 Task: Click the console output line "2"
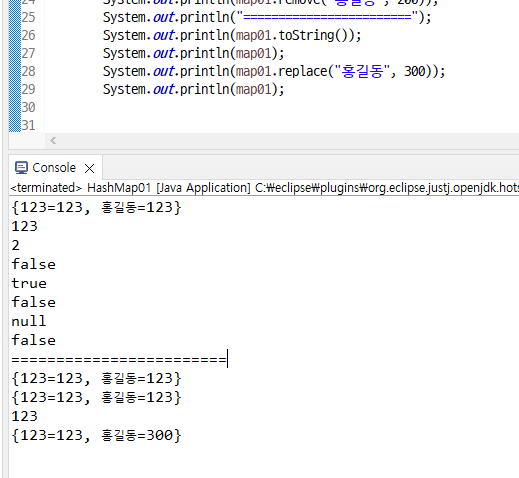point(16,245)
